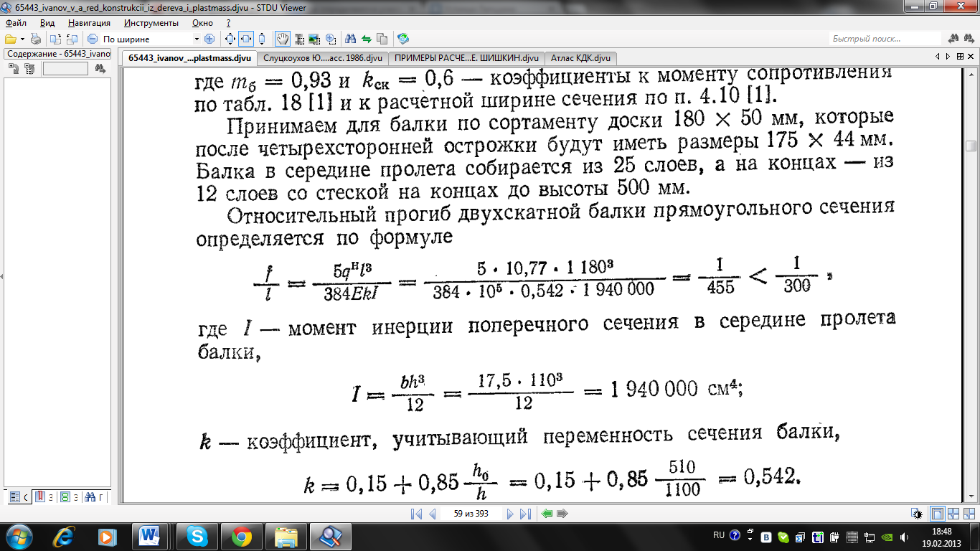
Task: Navigate forward with gray arrow
Action: tap(562, 514)
